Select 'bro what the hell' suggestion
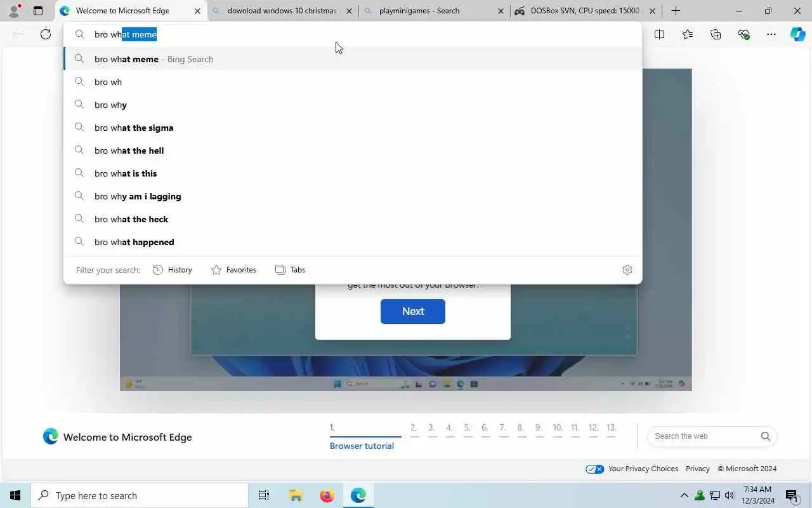Screen dimensions: 812x508 [353, 150]
